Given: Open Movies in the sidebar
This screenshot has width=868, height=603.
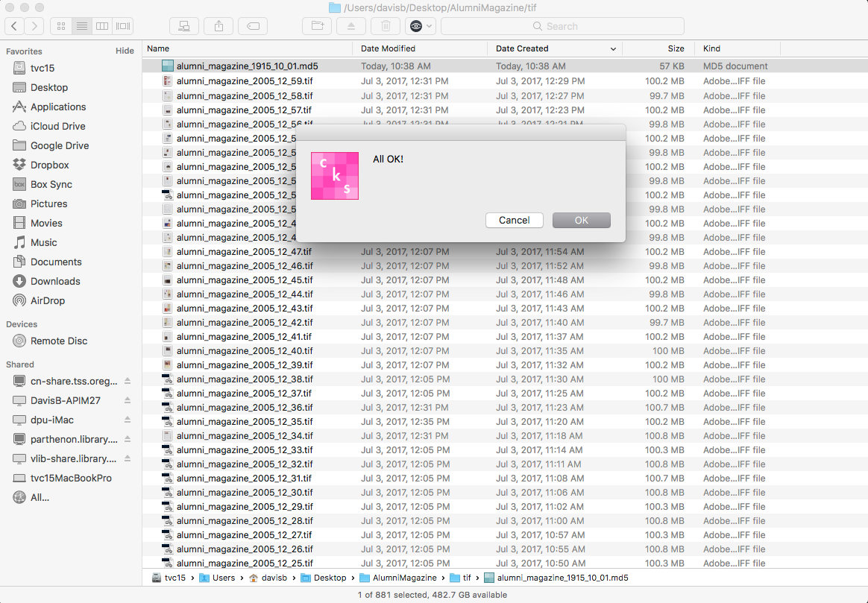Looking at the screenshot, I should coord(46,223).
